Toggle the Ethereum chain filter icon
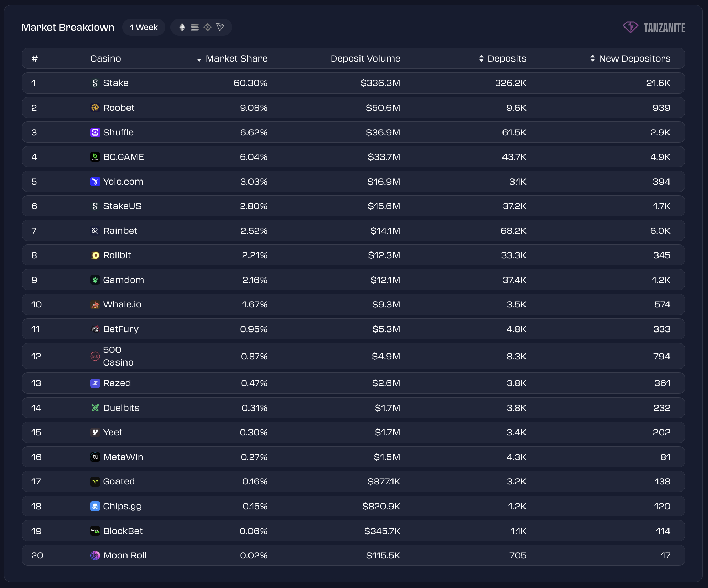This screenshot has height=588, width=708. click(182, 27)
